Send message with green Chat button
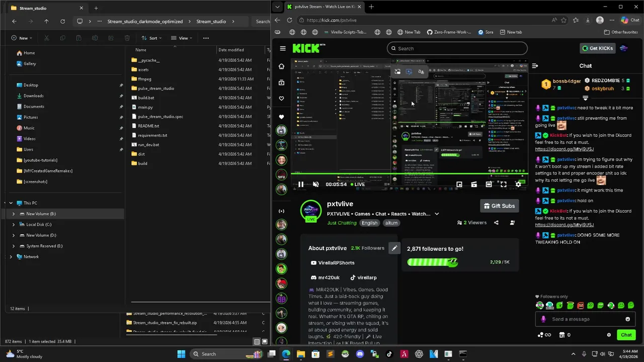Screen dimensions: 644x362 coord(626,335)
